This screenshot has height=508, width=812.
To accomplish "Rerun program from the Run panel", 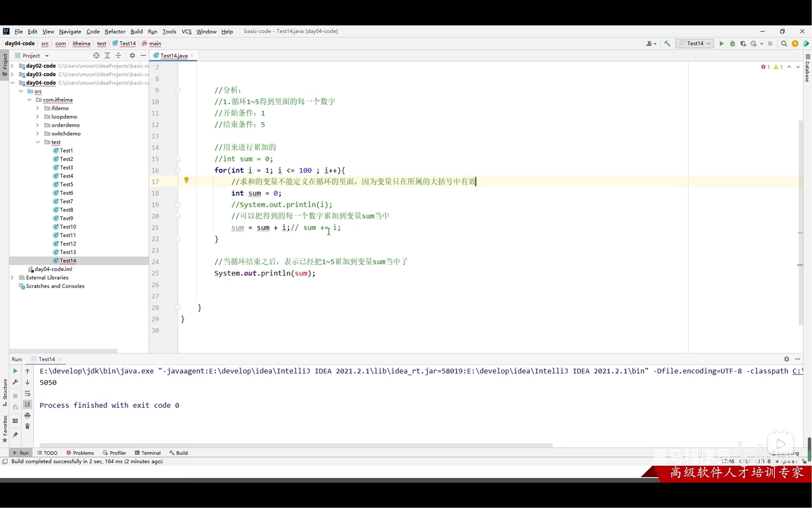I will (15, 371).
